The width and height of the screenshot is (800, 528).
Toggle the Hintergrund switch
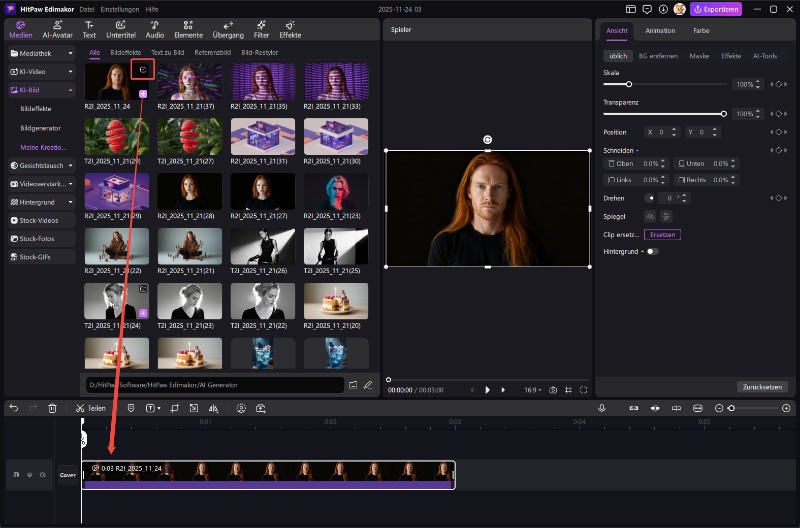pos(652,251)
